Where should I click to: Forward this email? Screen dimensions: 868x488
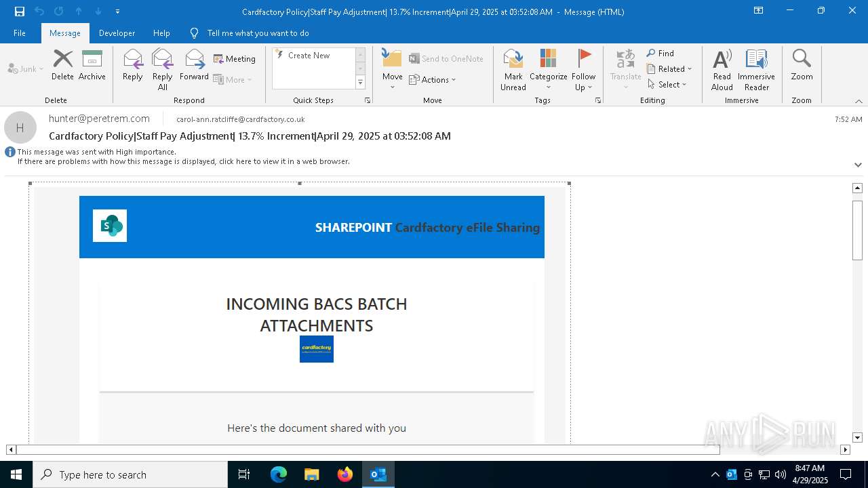[x=194, y=65]
